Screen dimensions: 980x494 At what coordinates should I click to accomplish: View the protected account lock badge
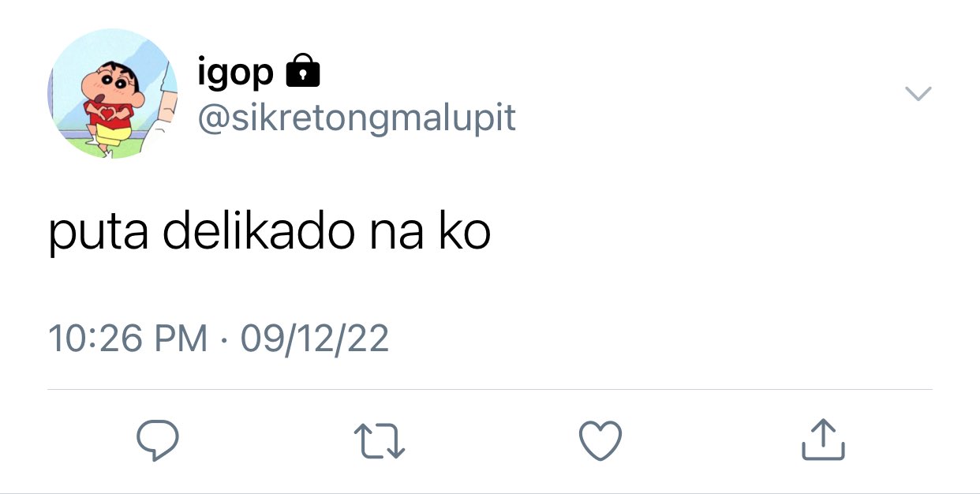[301, 71]
